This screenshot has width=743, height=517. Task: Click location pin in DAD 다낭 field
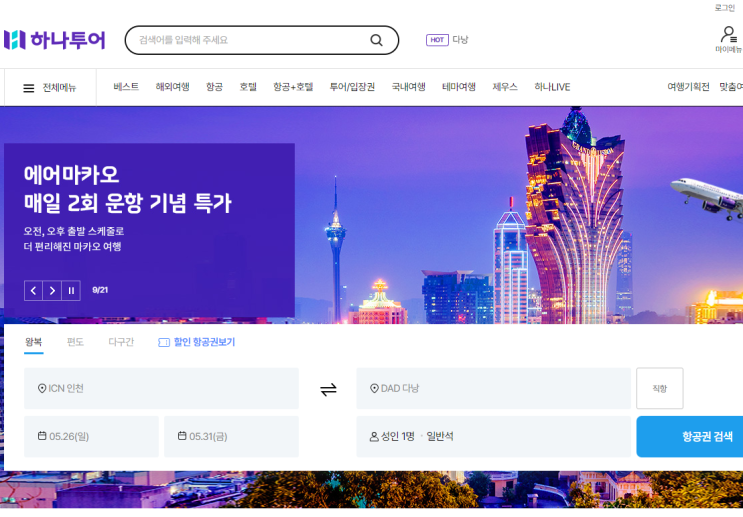pyautogui.click(x=374, y=389)
